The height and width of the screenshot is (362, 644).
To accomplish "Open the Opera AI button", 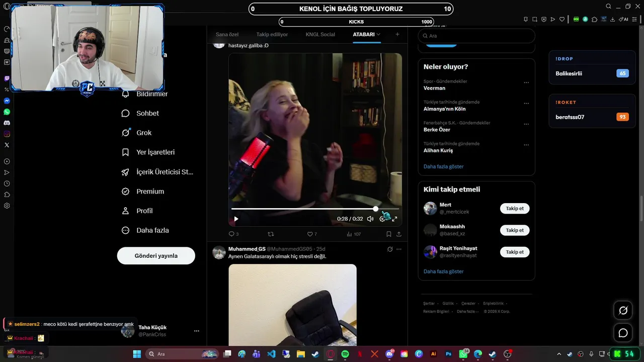I will [x=624, y=19].
